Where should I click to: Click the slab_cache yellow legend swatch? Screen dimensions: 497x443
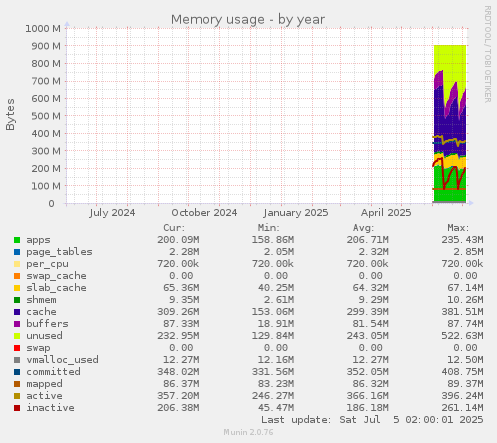17,288
